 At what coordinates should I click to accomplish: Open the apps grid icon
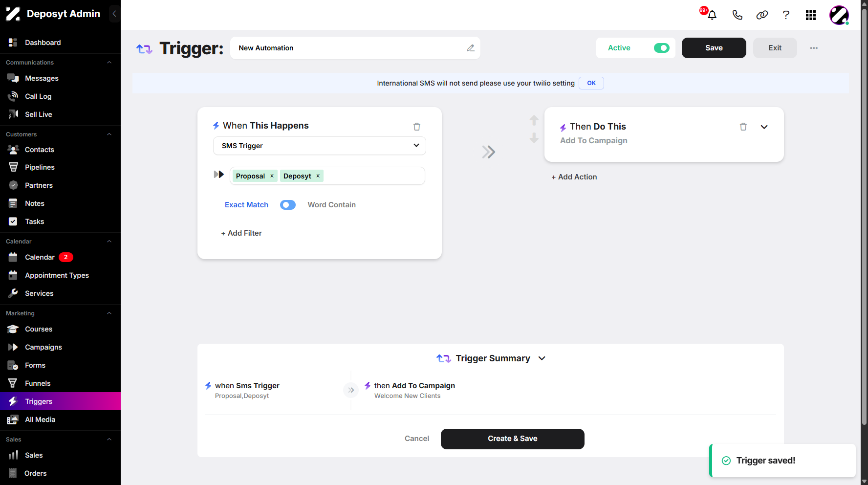(811, 15)
